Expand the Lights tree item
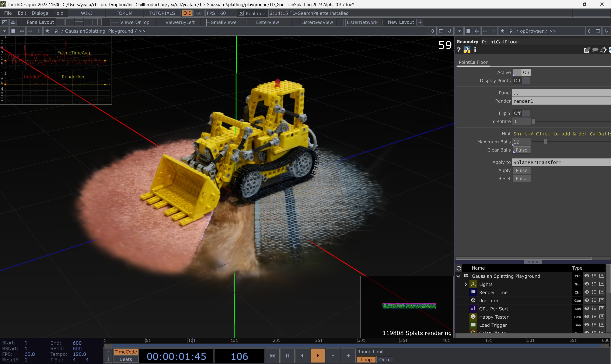The width and height of the screenshot is (611, 364). pos(465,284)
